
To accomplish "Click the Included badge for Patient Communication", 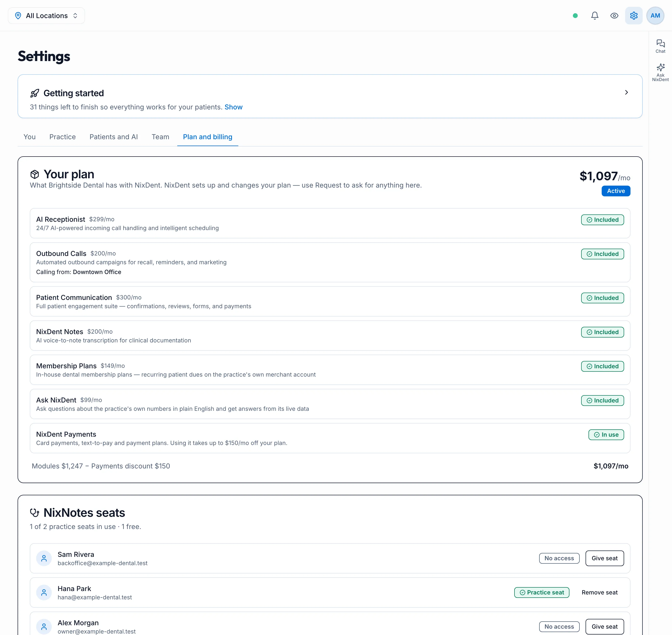I will [603, 298].
